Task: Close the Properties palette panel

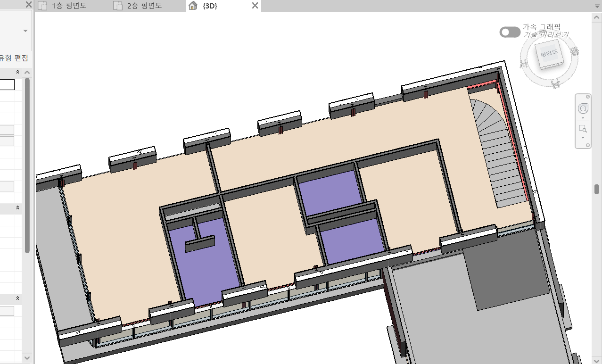Action: [28, 6]
